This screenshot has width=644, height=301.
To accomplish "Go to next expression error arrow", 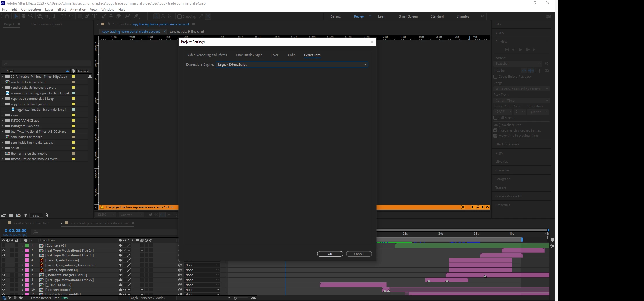I will pyautogui.click(x=482, y=207).
